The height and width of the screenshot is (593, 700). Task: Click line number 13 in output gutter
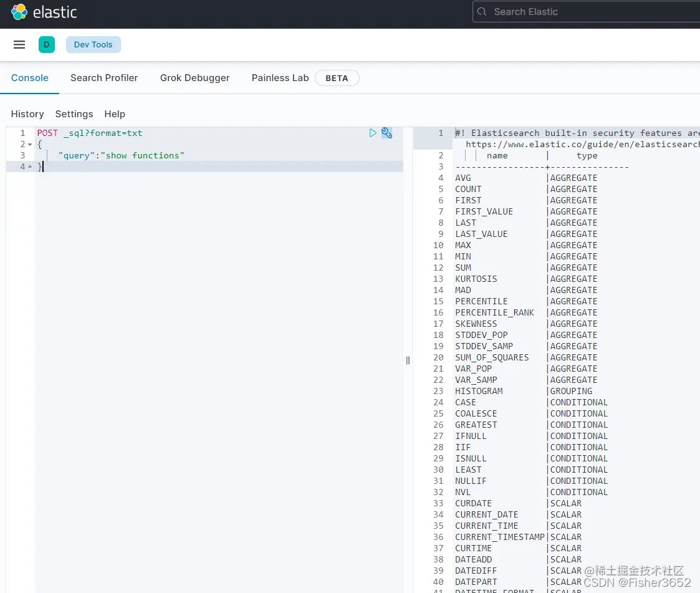click(438, 279)
